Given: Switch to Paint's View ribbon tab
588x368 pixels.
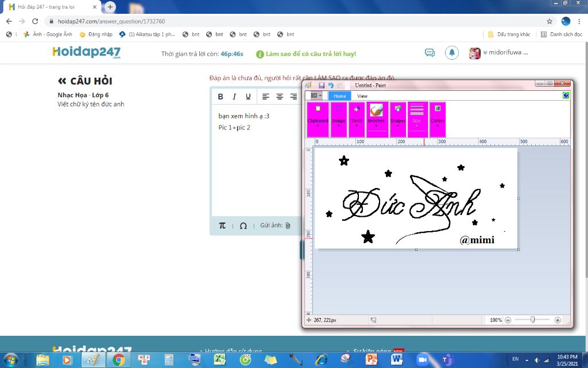Looking at the screenshot, I should 362,96.
